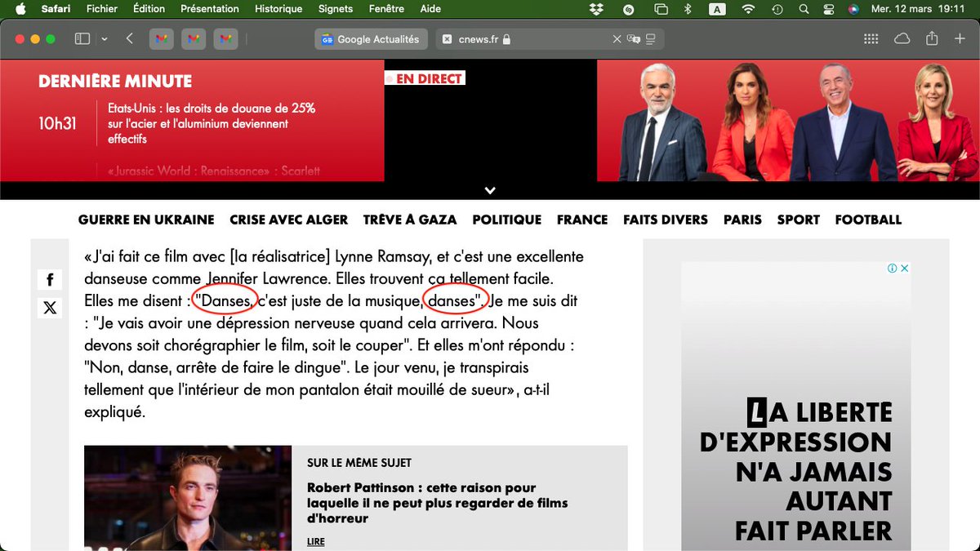
Task: Click the EN DIRECT button
Action: [425, 78]
